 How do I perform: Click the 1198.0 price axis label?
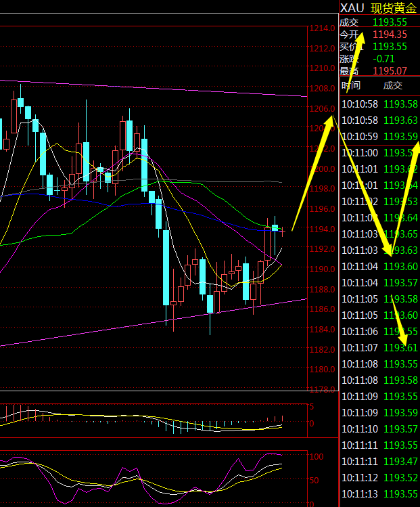coord(322,188)
